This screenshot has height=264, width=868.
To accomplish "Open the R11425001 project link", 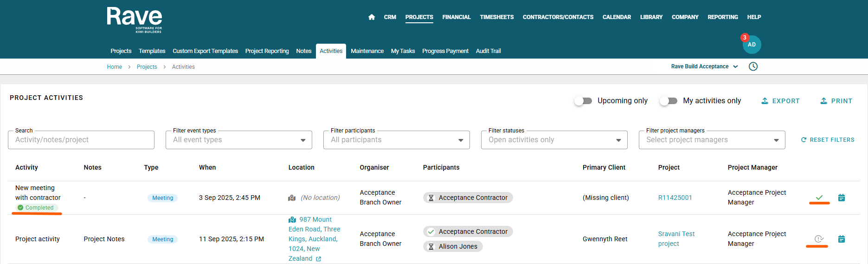I will point(675,198).
